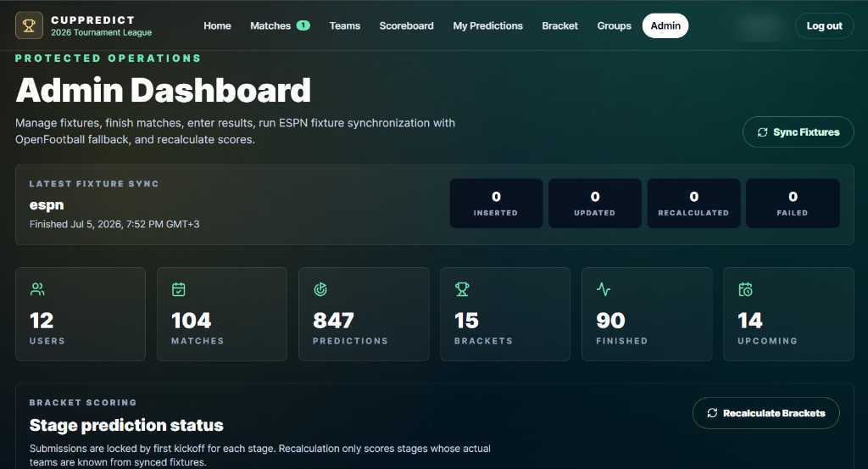Click the CUPPREDICT brand title

[93, 20]
